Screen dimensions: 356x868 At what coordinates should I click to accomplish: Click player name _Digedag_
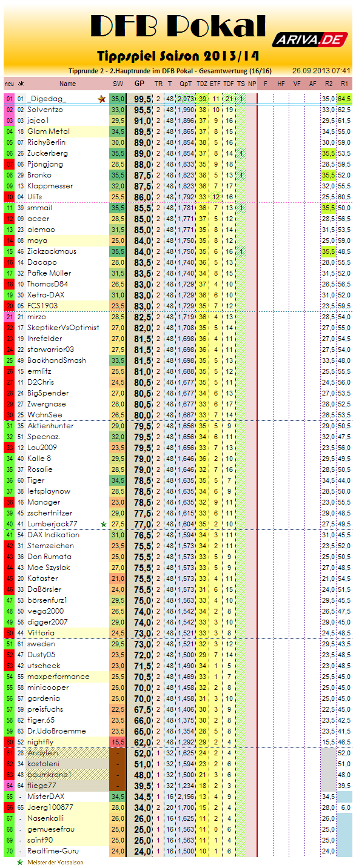tap(47, 99)
